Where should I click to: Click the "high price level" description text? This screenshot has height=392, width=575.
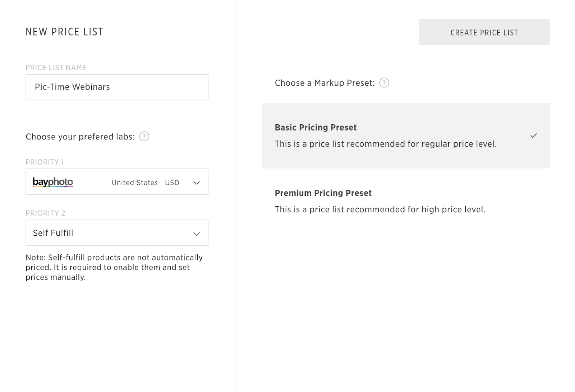[380, 209]
